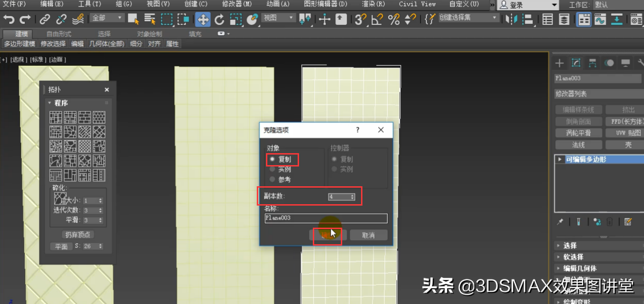
Task: Click the 名称 field containing Plane003
Action: [x=326, y=218]
